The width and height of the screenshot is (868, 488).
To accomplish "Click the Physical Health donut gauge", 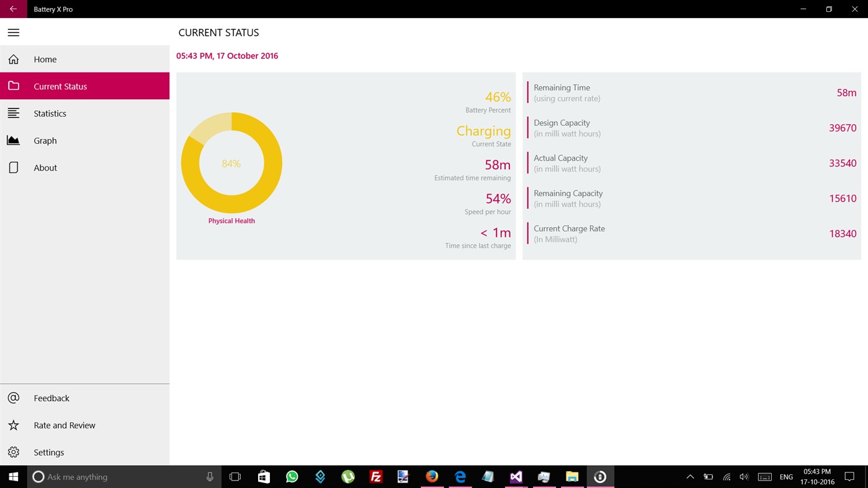I will 231,162.
